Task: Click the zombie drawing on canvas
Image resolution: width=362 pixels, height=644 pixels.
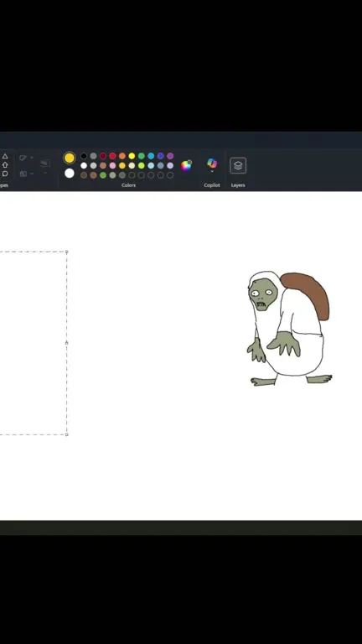Action: (x=290, y=328)
